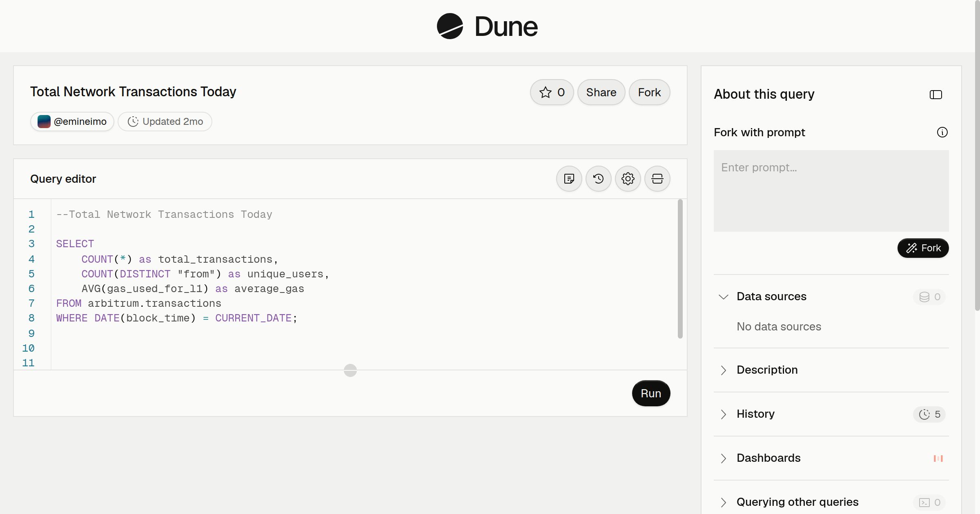Click CURRENT_DATE in the WHERE clause

click(254, 318)
